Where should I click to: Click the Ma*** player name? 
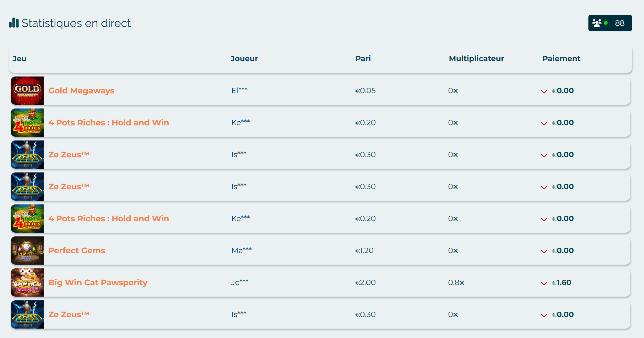(x=241, y=250)
